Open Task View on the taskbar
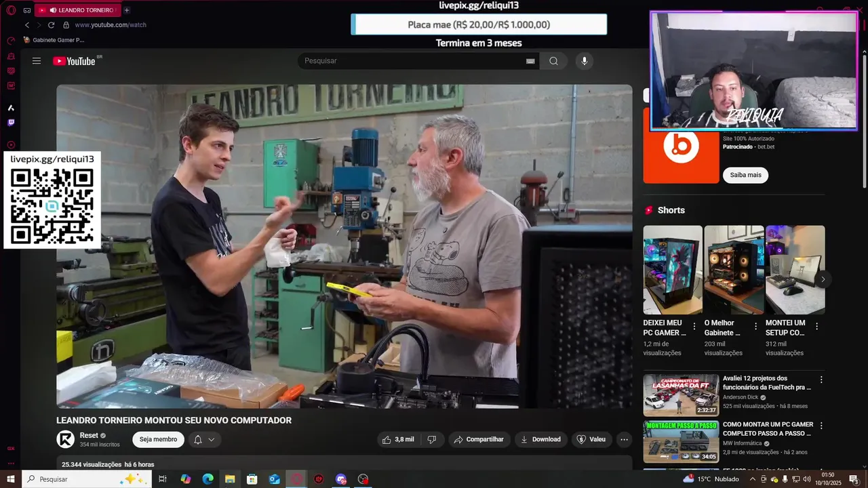868x488 pixels. [x=163, y=479]
